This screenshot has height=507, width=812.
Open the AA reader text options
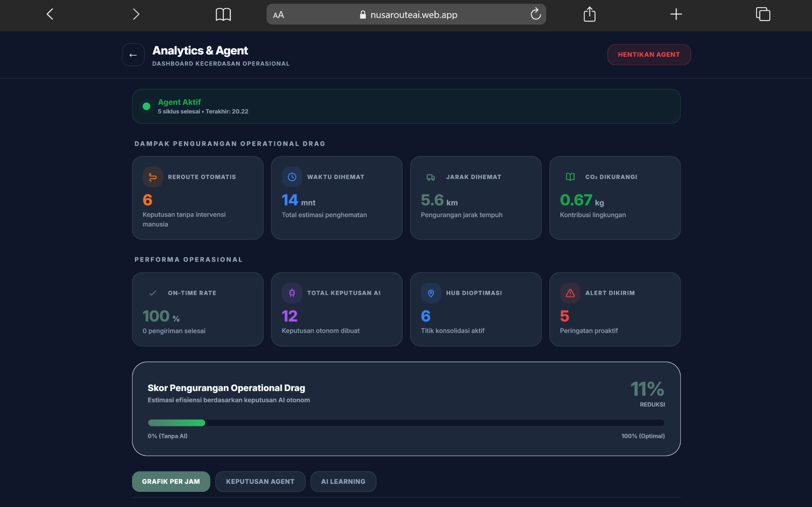click(278, 15)
